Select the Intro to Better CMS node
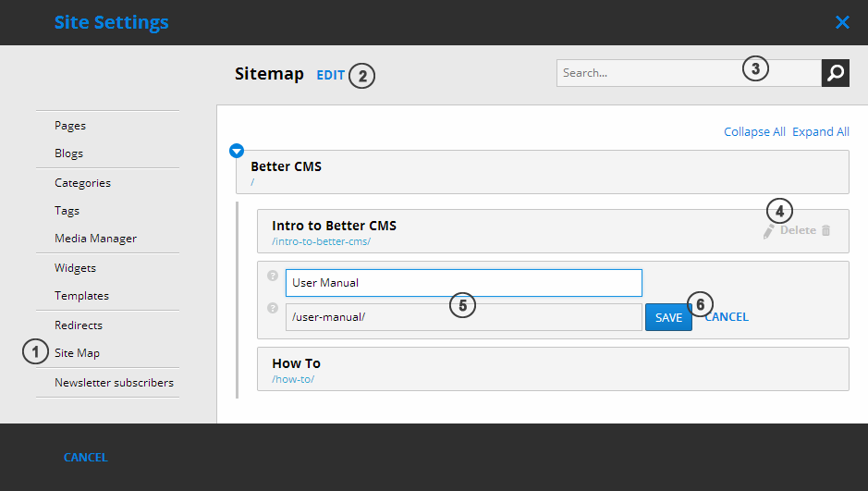The width and height of the screenshot is (868, 491). point(553,231)
